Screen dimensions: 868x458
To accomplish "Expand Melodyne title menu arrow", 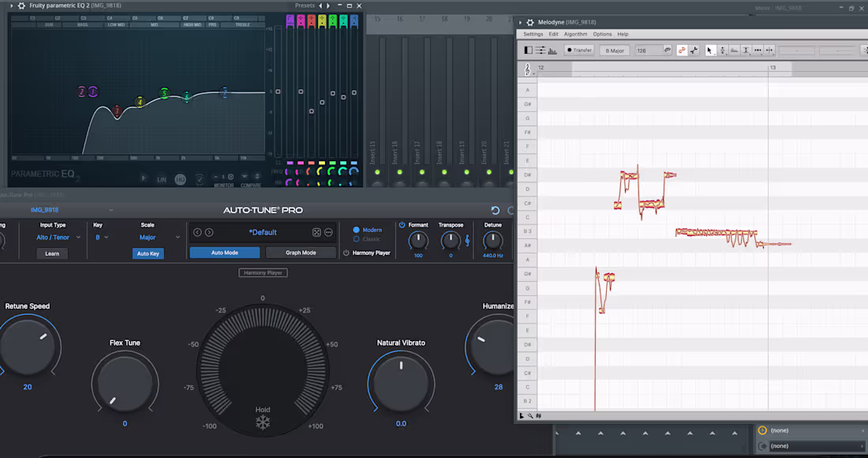I will 520,22.
